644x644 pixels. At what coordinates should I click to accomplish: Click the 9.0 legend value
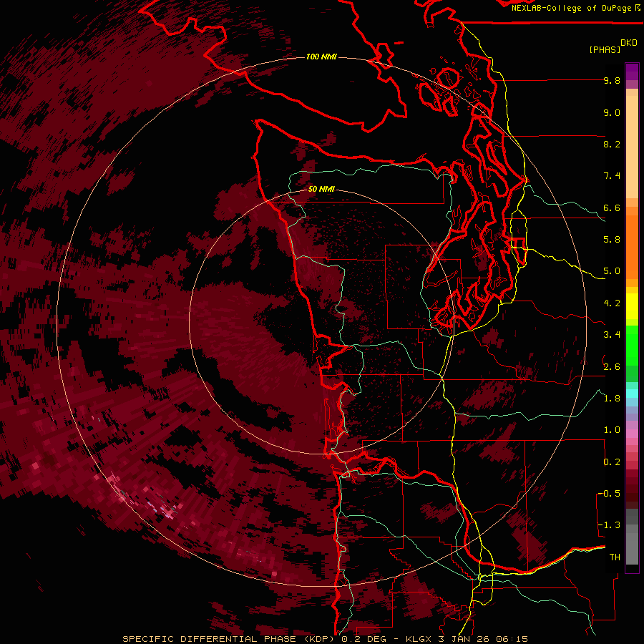612,112
